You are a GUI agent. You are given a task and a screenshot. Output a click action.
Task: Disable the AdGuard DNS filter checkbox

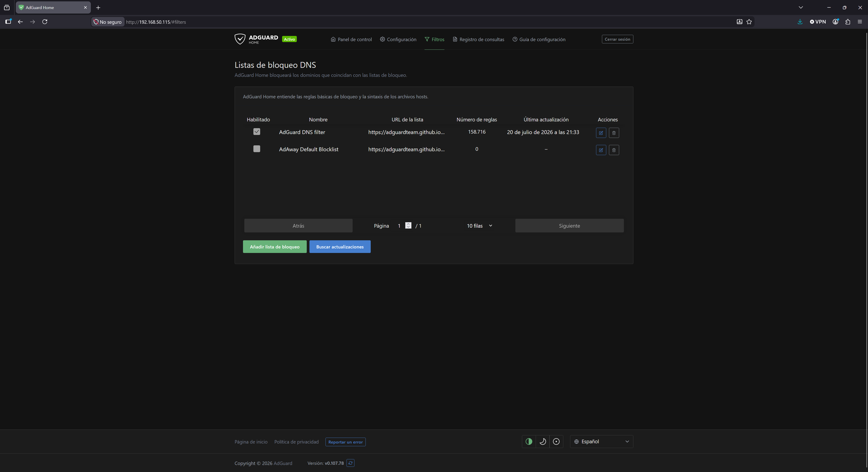click(257, 132)
